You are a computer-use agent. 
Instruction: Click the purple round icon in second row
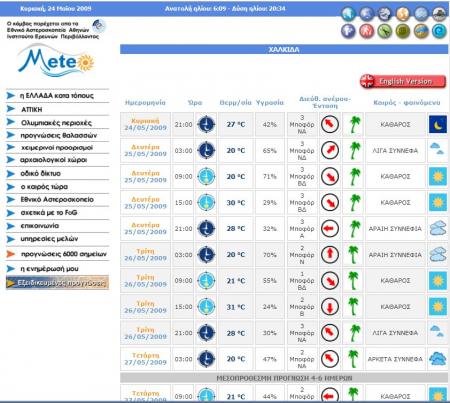click(348, 31)
